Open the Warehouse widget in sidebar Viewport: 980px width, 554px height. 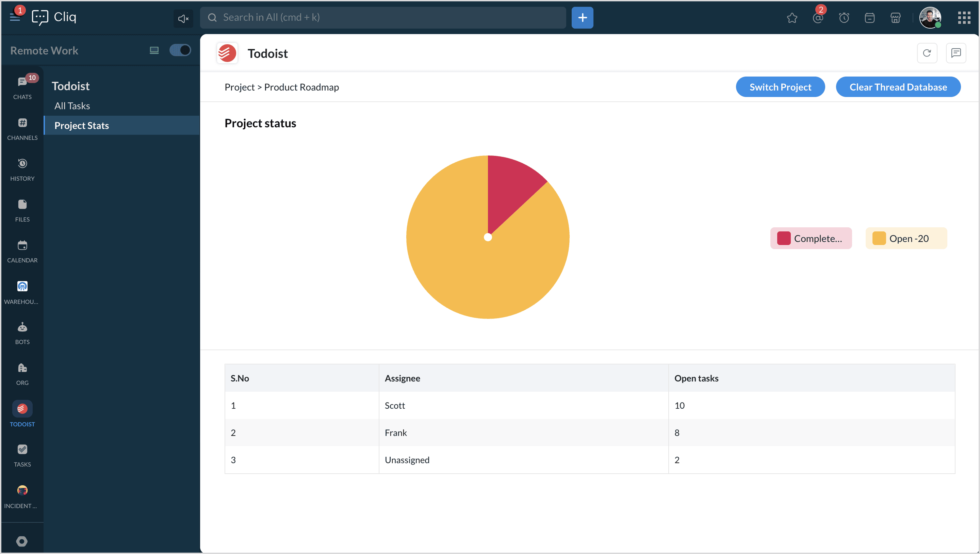[x=22, y=292]
